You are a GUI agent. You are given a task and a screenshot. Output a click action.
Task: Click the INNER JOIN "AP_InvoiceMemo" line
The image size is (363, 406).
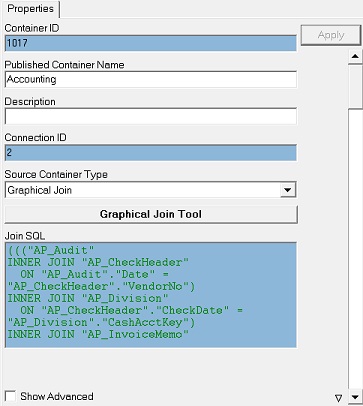[x=98, y=334]
